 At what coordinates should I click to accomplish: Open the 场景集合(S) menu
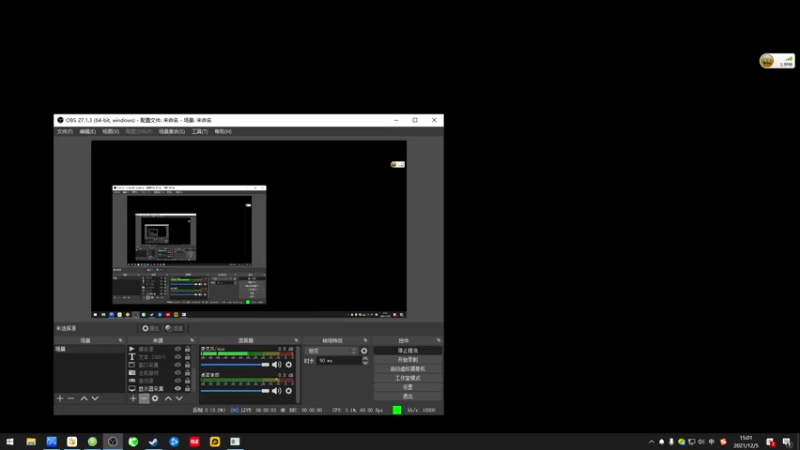[172, 132]
